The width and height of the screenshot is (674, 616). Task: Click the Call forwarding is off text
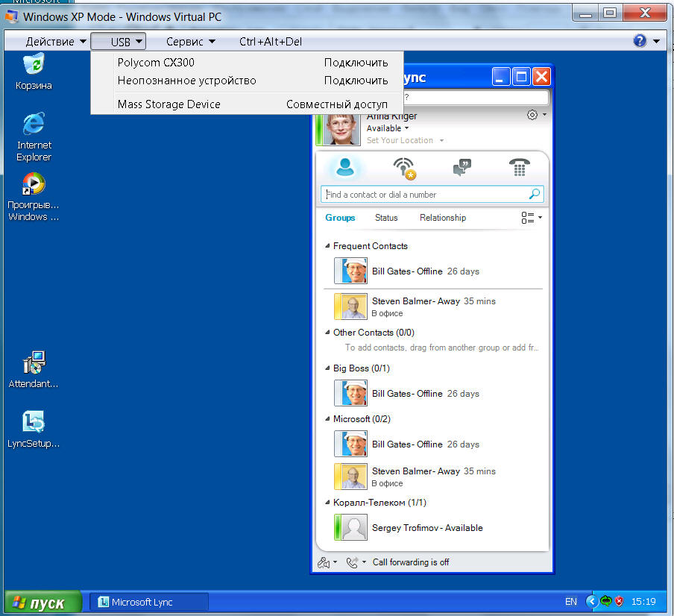pyautogui.click(x=411, y=562)
